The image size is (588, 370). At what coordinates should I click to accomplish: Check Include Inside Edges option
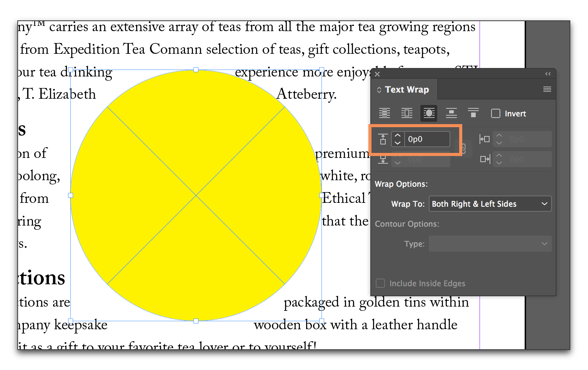coord(380,283)
